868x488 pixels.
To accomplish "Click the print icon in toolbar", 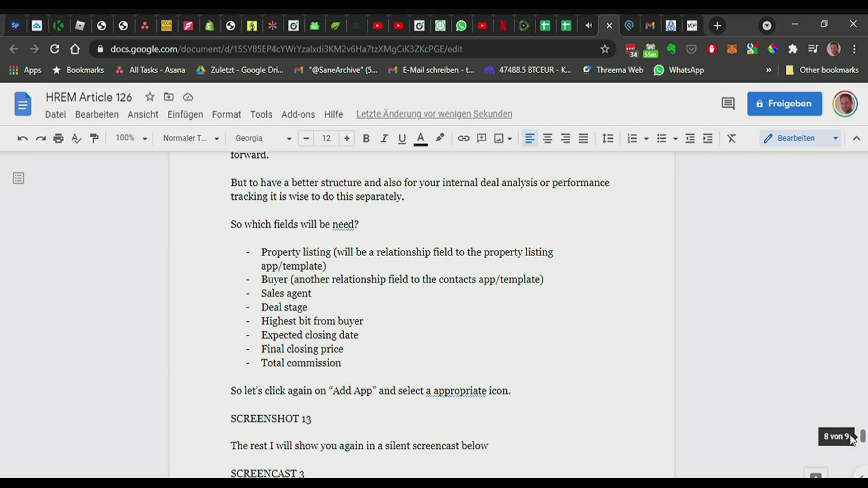I will [x=58, y=138].
